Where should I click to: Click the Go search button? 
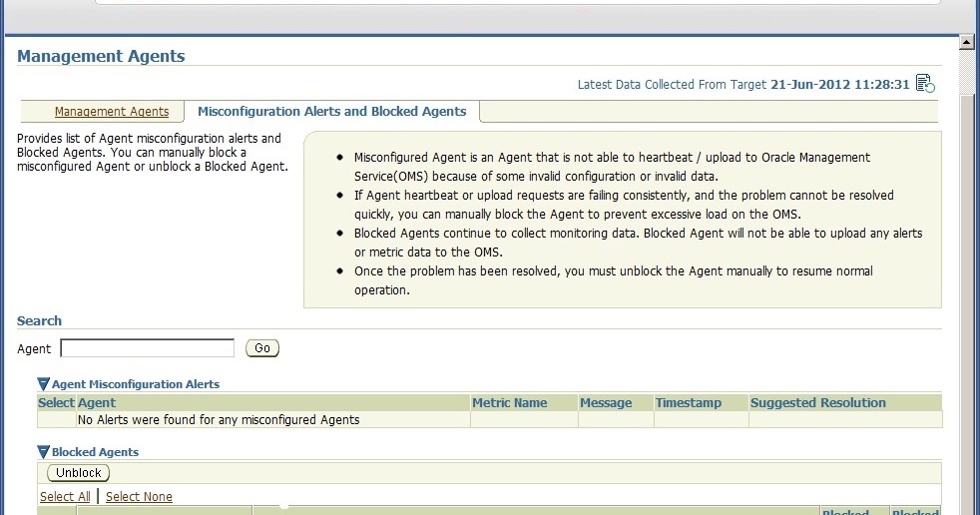262,348
